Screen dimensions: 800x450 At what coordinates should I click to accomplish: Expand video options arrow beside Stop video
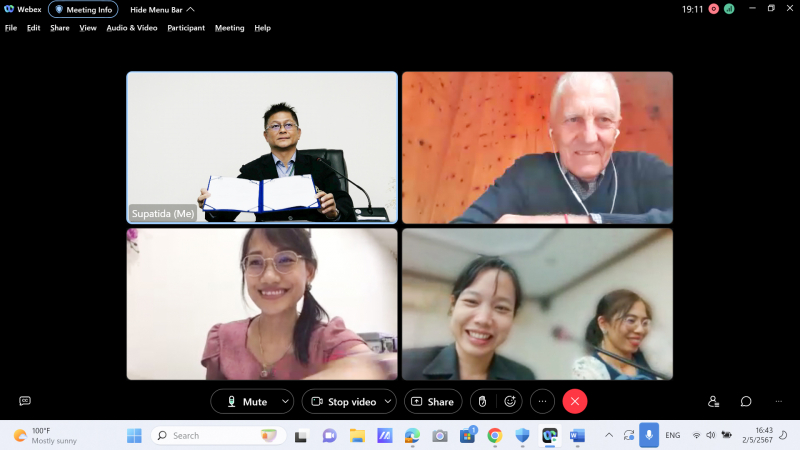(387, 401)
